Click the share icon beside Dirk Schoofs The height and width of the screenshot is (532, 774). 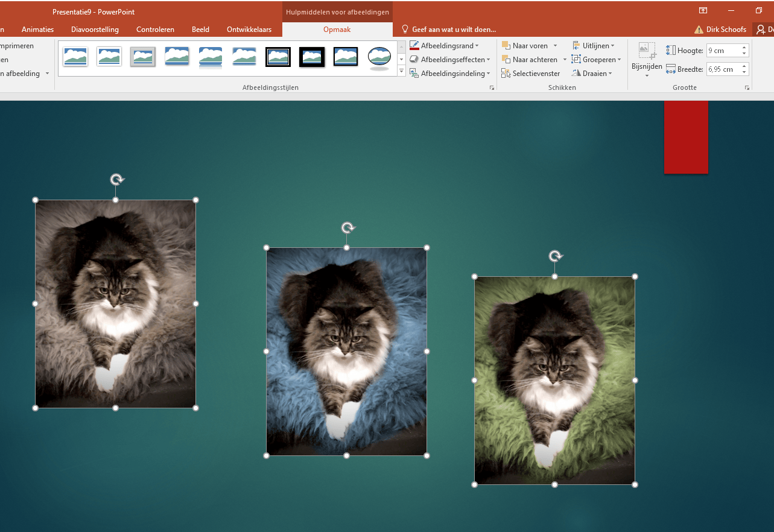point(762,30)
